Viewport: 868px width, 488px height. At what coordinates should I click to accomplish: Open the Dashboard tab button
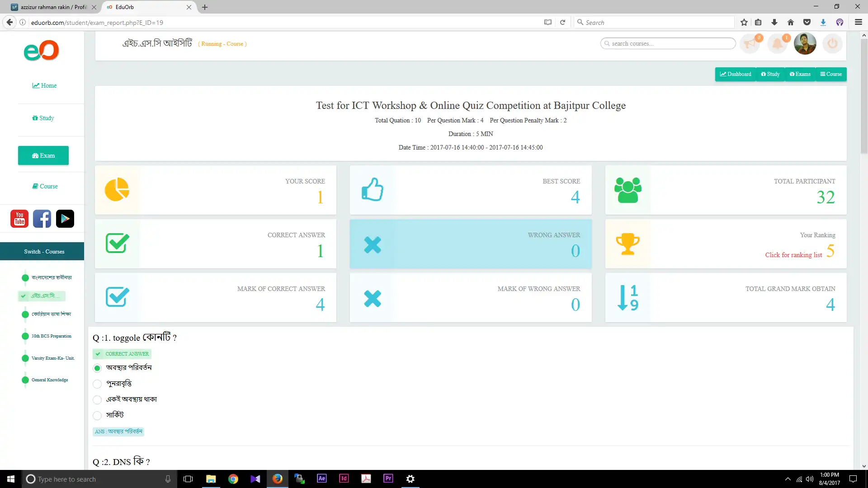(x=736, y=74)
